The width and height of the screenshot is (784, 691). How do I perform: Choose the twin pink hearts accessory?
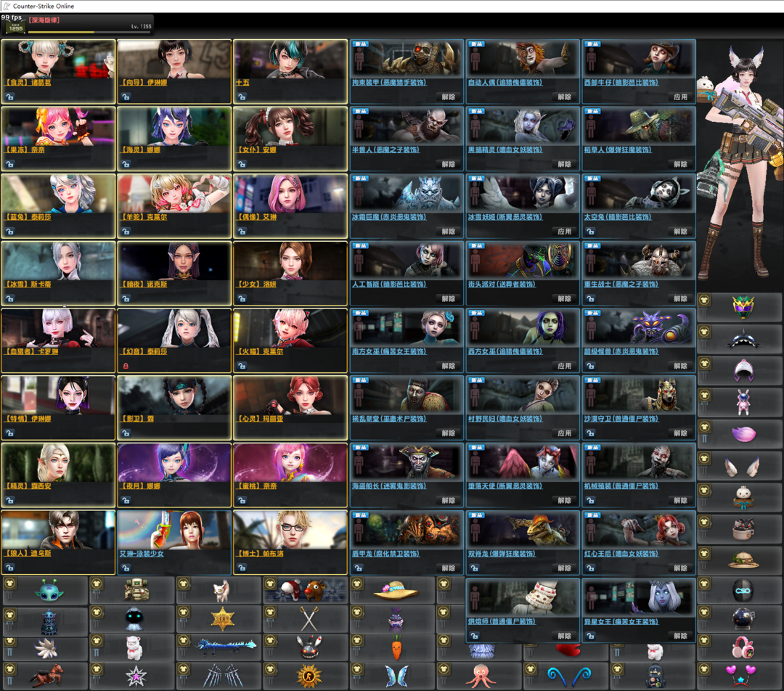click(x=740, y=675)
